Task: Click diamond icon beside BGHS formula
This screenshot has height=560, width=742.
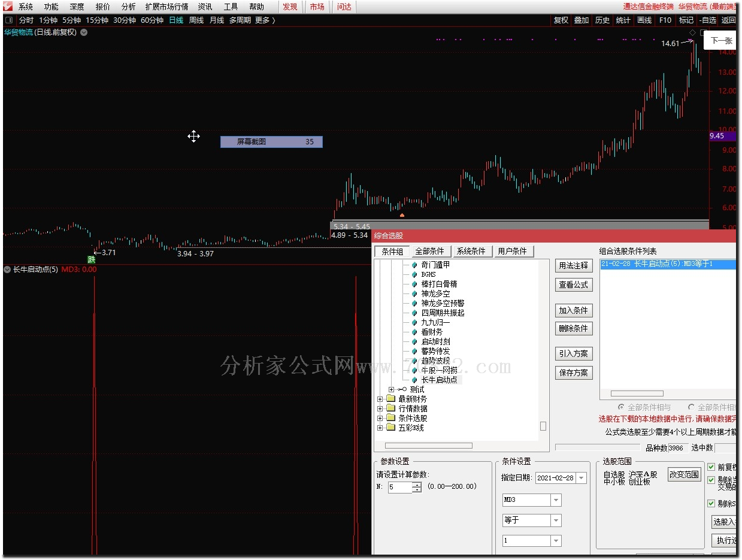Action: [x=414, y=274]
